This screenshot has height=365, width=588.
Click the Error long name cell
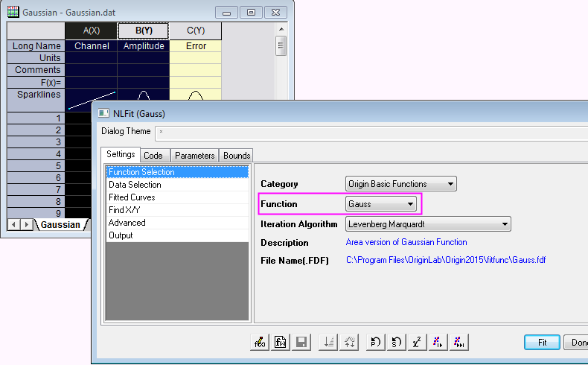coord(196,45)
